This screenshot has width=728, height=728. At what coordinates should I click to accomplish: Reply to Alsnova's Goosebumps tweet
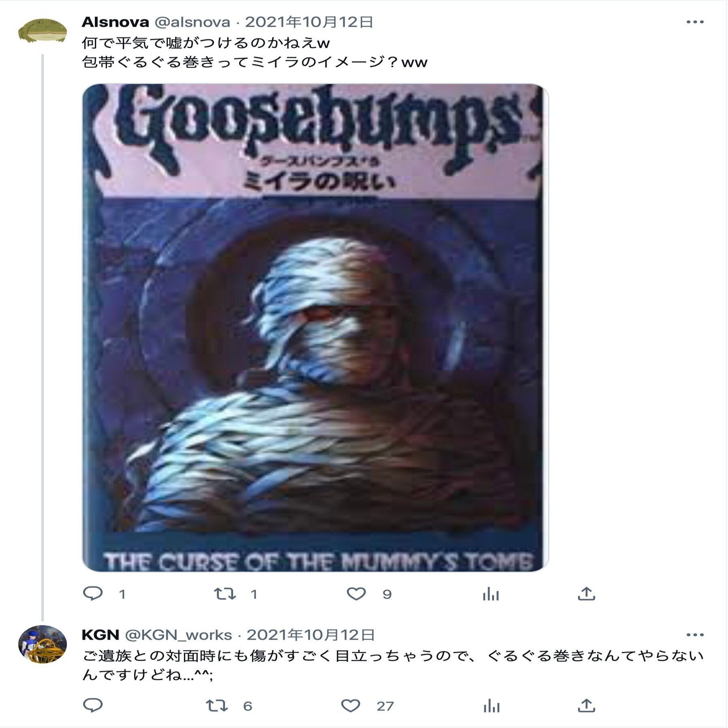tap(93, 594)
